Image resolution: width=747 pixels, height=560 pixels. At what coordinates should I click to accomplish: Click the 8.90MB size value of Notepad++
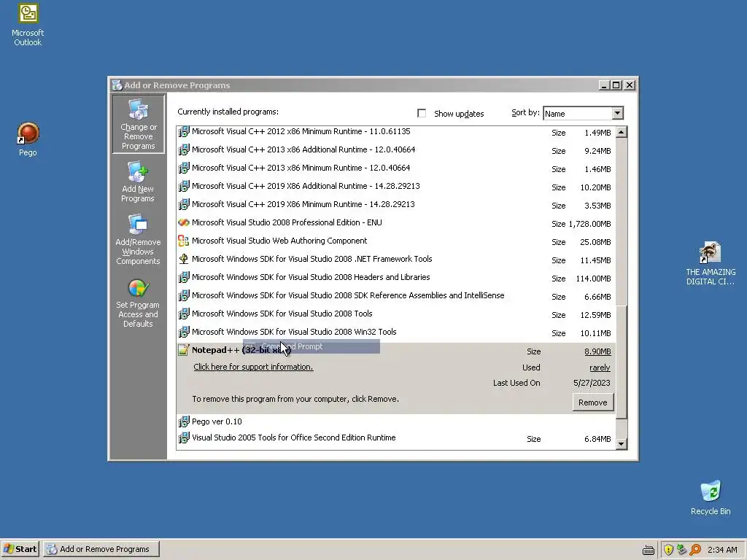click(597, 351)
